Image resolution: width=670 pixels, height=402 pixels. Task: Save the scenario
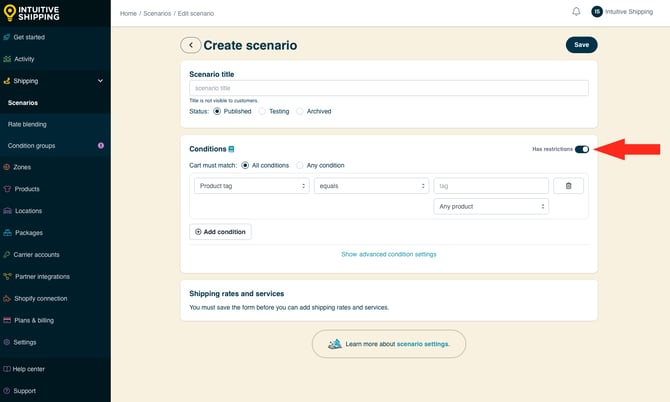582,45
